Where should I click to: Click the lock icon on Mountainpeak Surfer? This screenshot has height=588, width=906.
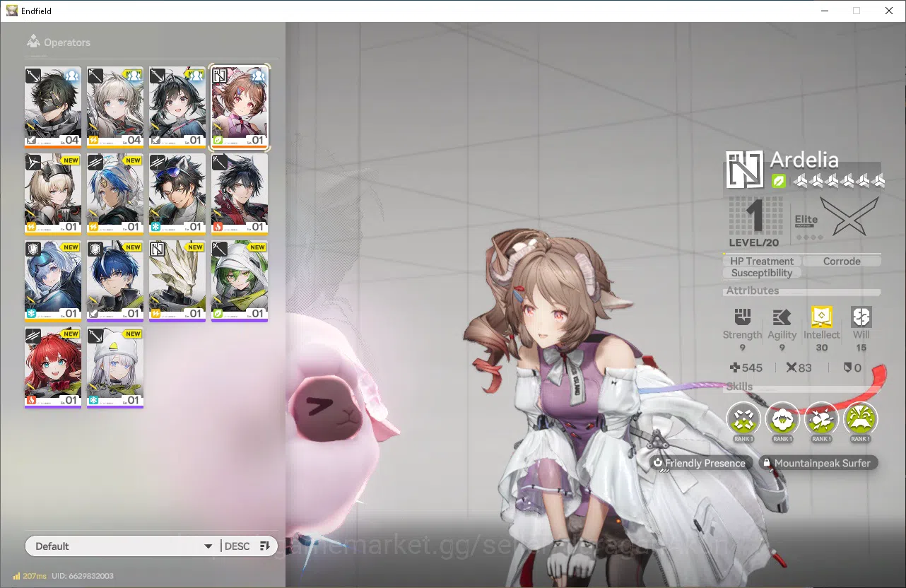(x=766, y=463)
